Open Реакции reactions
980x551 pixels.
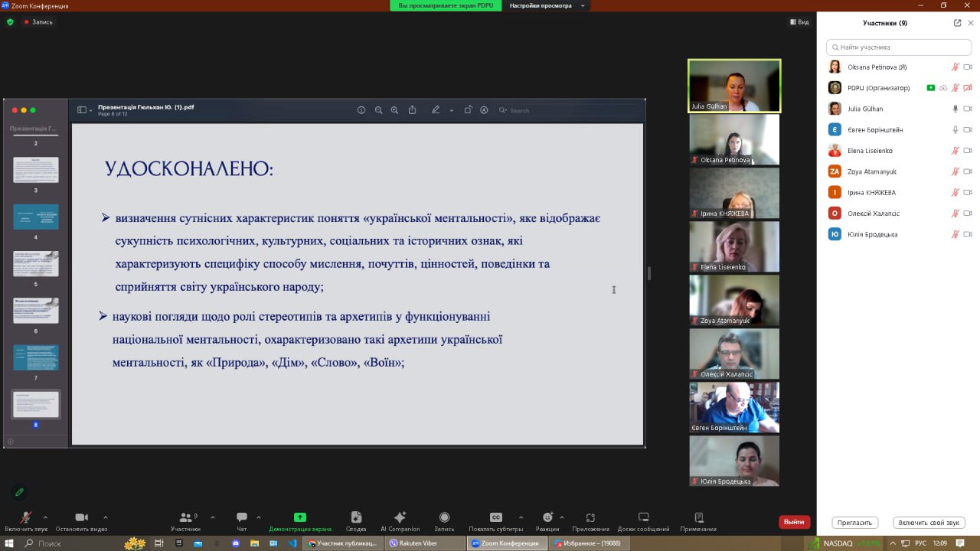(547, 521)
